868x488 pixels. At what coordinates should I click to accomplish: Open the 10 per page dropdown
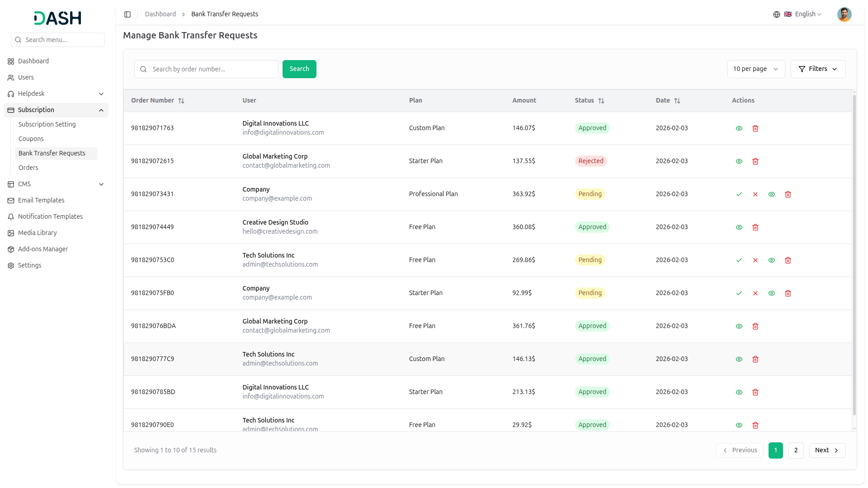pyautogui.click(x=755, y=69)
